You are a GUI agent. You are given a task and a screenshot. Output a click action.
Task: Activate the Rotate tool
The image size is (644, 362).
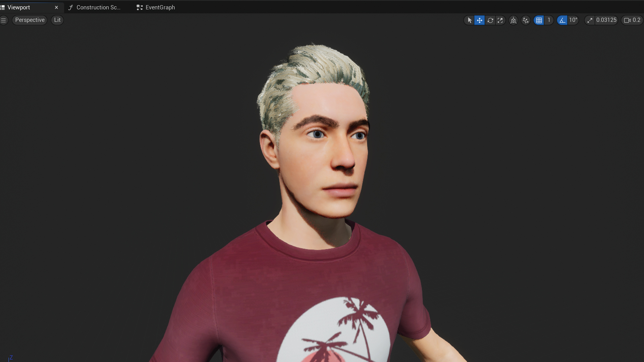pyautogui.click(x=490, y=20)
